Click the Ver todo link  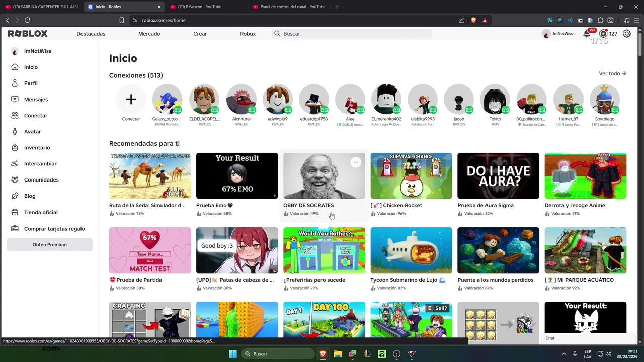pos(612,73)
